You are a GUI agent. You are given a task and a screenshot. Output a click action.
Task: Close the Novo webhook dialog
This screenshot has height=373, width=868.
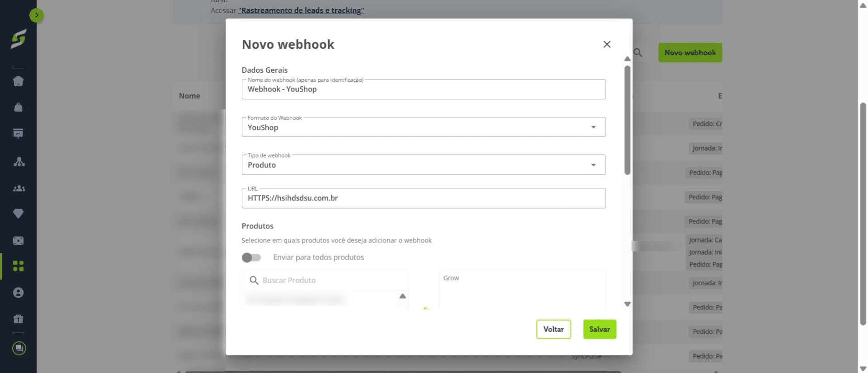607,44
